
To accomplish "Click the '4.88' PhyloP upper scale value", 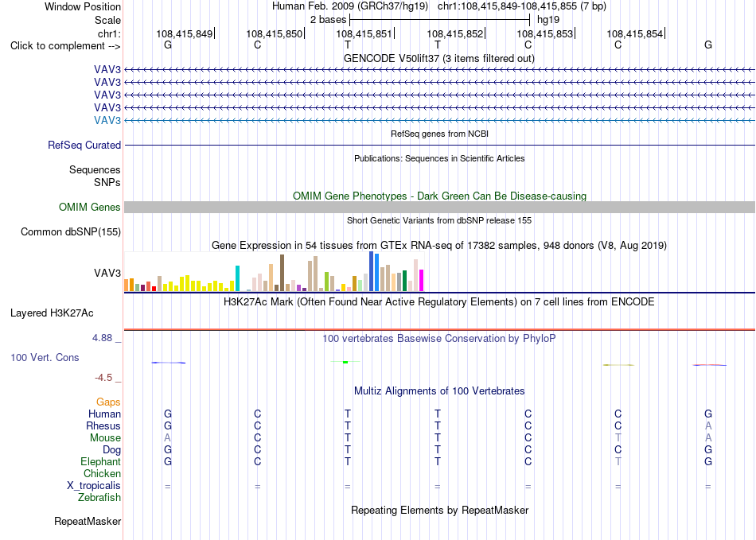I will (102, 338).
